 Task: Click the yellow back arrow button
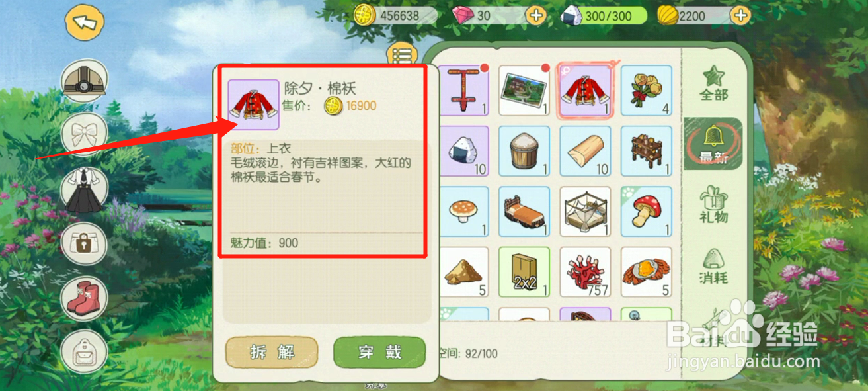pos(85,22)
